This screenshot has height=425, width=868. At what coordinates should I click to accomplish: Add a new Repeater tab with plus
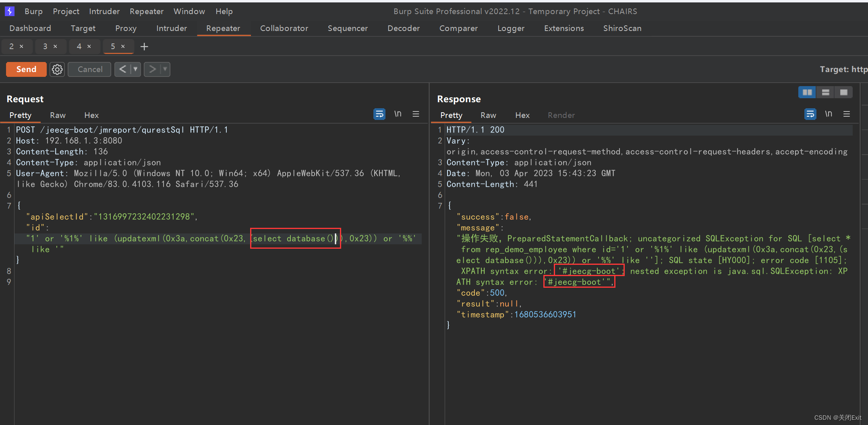(x=144, y=47)
